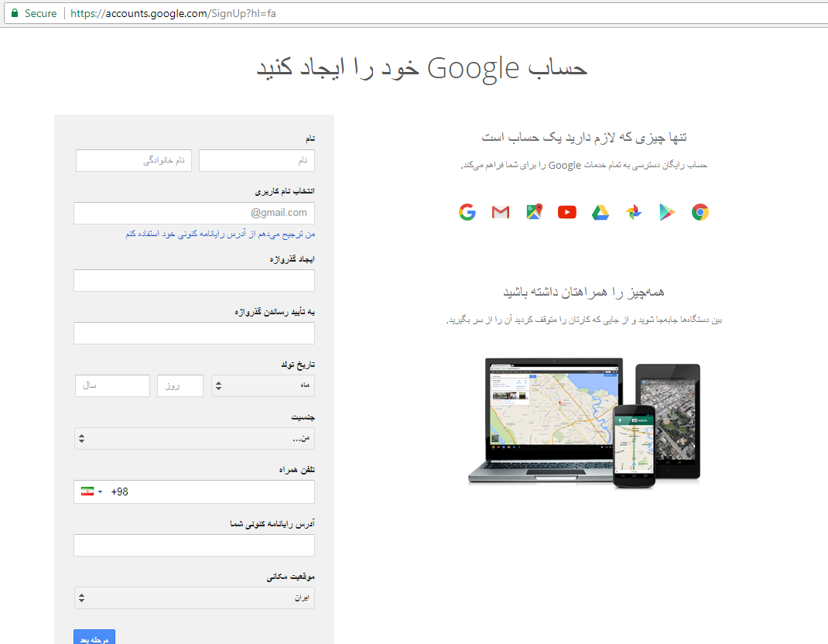Click the موقعیت مکانی location label
Screen dimensions: 828x644
coord(290,577)
